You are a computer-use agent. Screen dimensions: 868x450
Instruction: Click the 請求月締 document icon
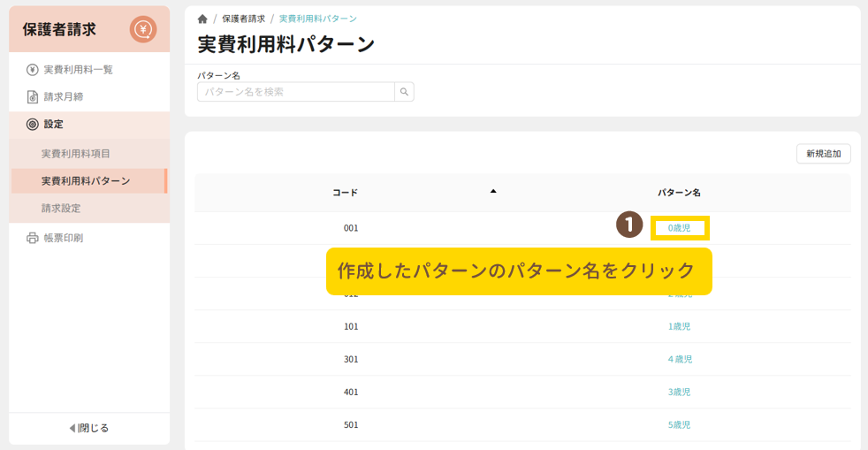coord(33,97)
